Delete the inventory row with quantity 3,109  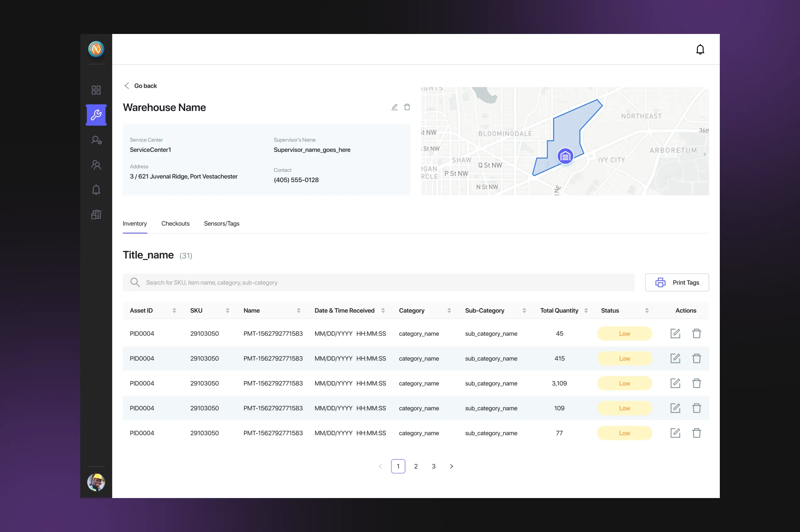(x=697, y=383)
